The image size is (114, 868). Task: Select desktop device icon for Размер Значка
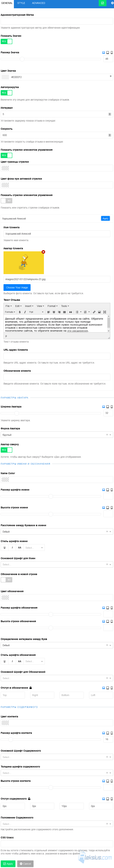[104, 53]
